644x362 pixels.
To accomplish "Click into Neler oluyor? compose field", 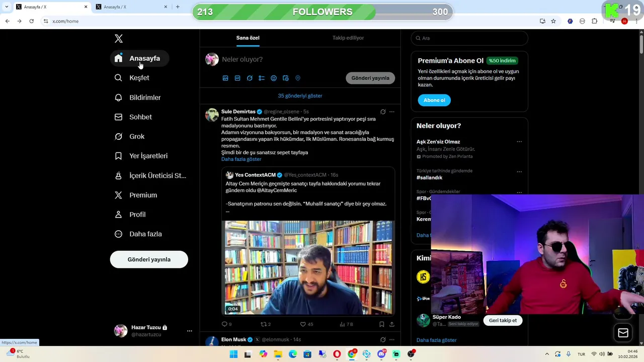I will (307, 59).
